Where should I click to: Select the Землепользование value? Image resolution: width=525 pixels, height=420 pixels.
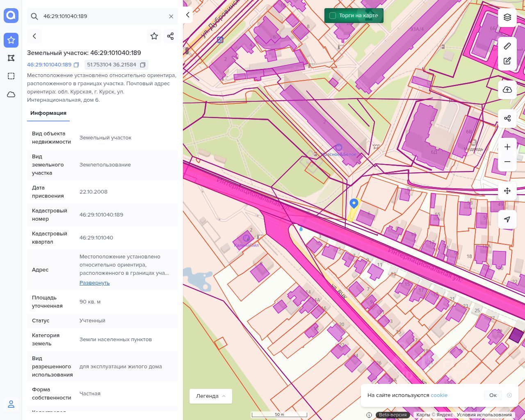coord(105,165)
